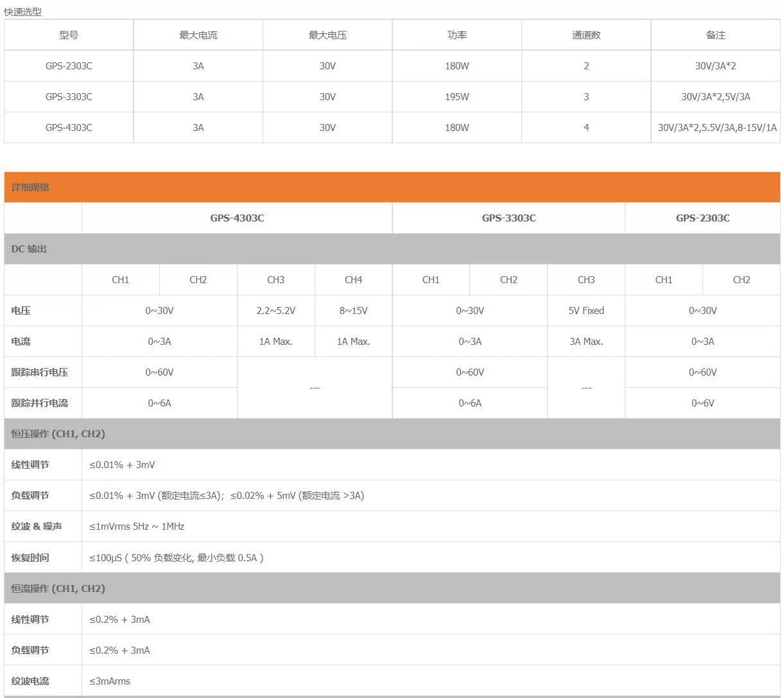Click the GPS-2303C detailed spec heading
The height and width of the screenshot is (698, 784).
(x=702, y=218)
